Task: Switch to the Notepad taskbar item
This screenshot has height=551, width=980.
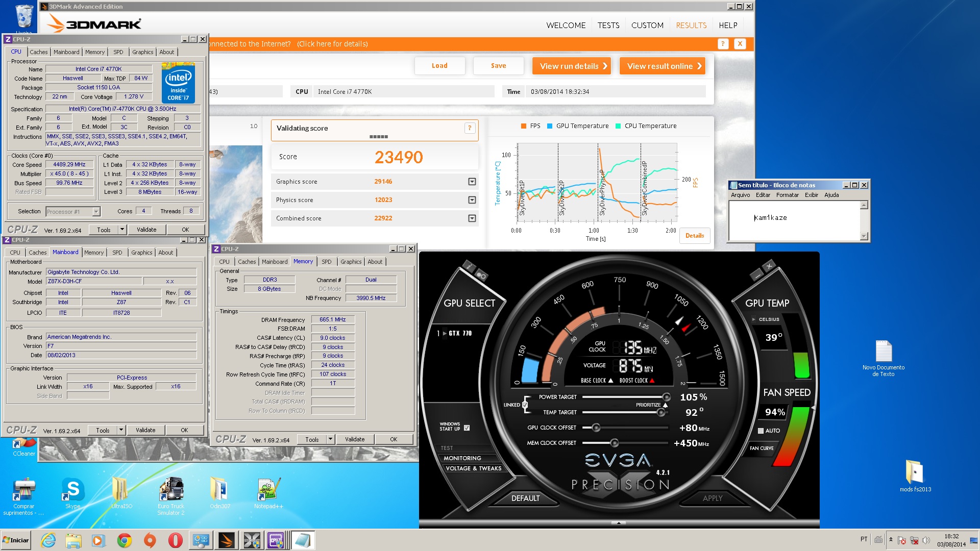Action: 303,540
